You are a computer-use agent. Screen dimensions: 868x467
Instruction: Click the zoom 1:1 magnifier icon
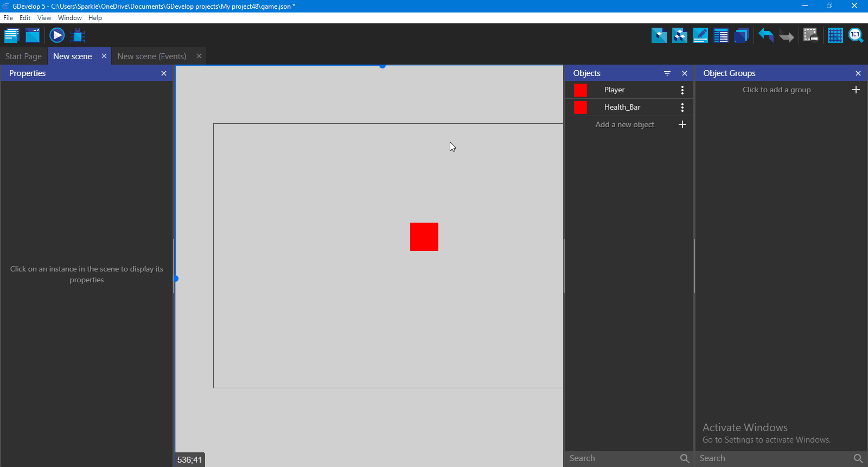point(856,36)
